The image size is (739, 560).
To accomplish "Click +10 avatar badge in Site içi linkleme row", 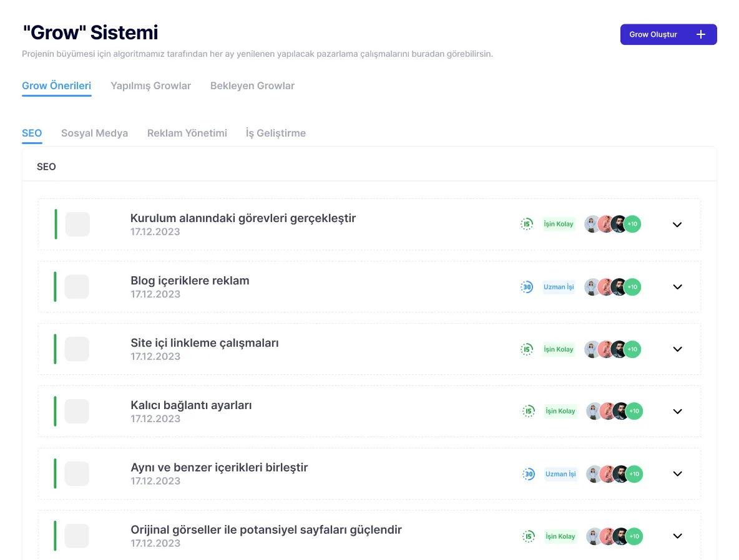I will (x=632, y=349).
